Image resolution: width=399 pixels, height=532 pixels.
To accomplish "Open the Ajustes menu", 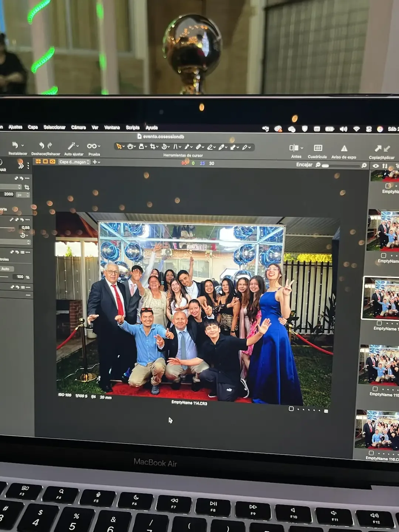I will 16,127.
